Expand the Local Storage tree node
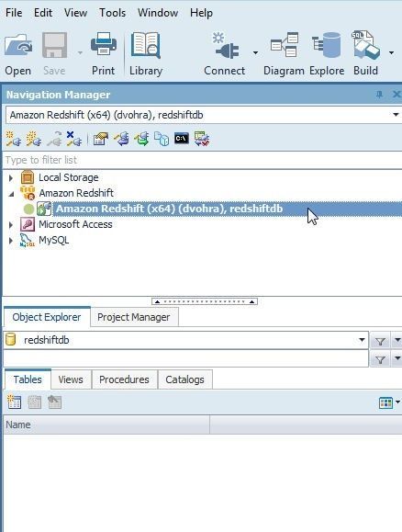The width and height of the screenshot is (402, 532). click(x=11, y=177)
